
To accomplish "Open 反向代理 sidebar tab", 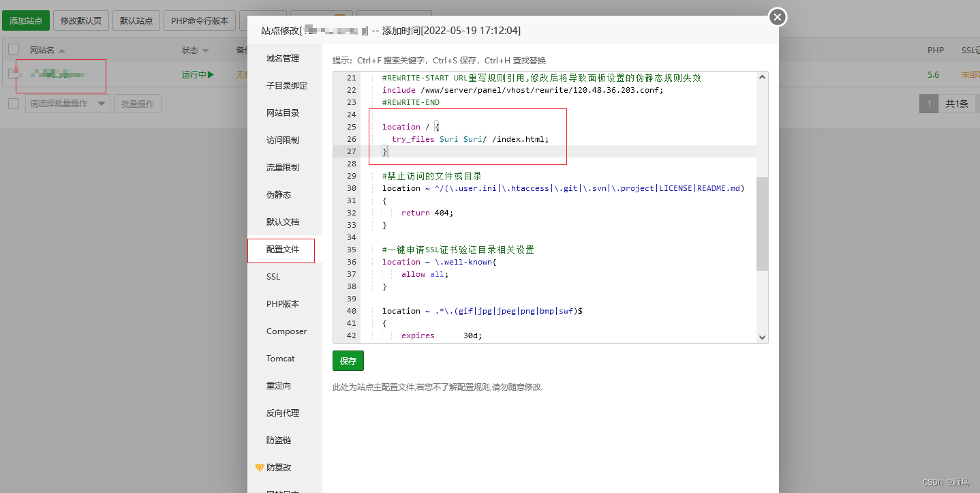I will [283, 413].
